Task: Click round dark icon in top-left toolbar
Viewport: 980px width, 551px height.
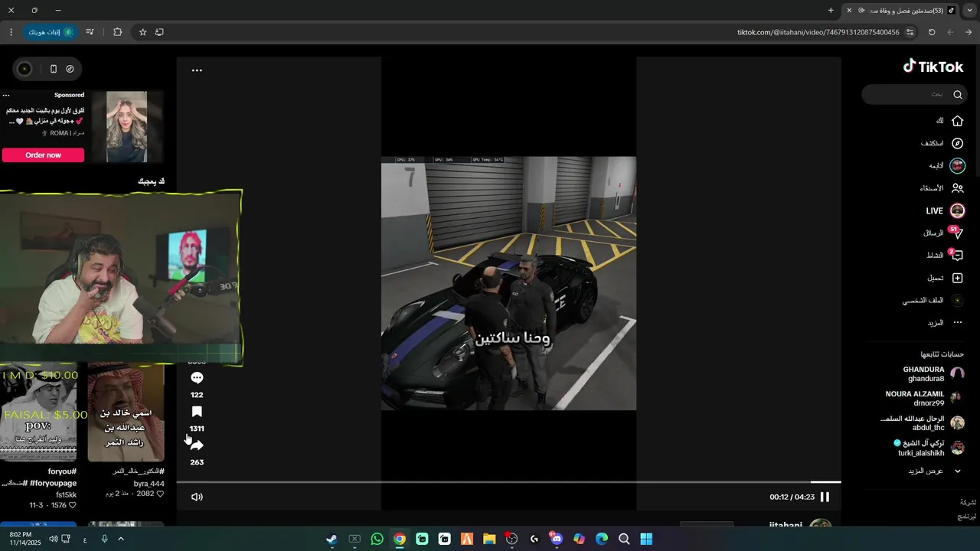Action: 24,69
